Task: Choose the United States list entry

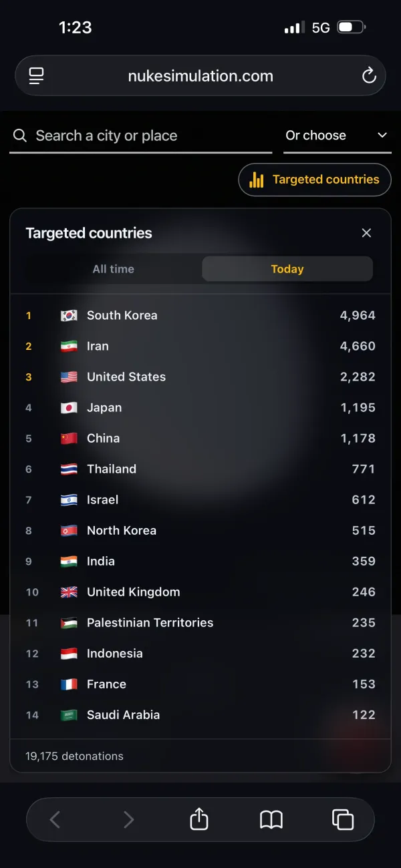Action: pos(200,377)
